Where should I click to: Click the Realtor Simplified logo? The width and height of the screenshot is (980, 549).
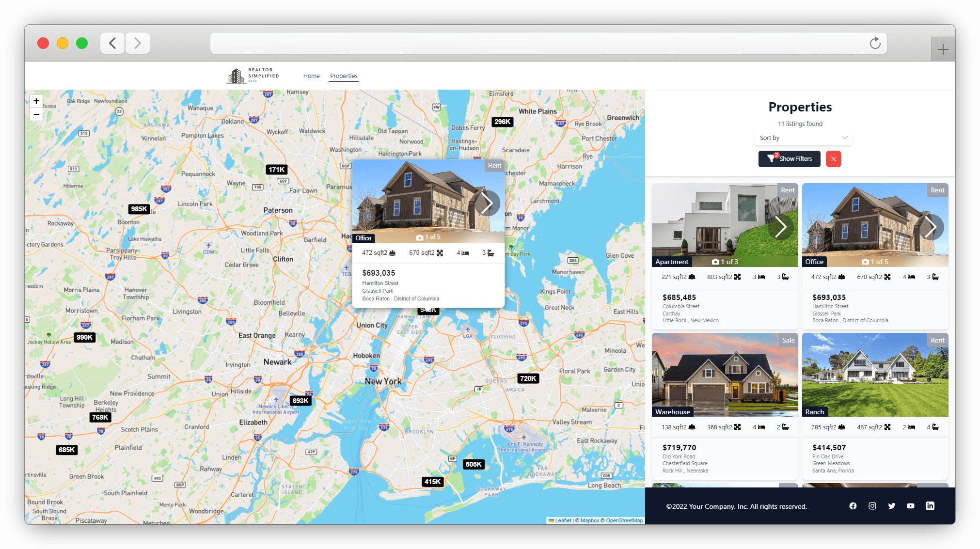click(253, 76)
